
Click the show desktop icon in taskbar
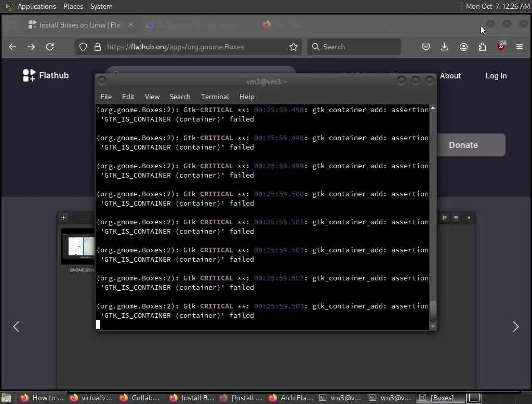(x=6, y=398)
